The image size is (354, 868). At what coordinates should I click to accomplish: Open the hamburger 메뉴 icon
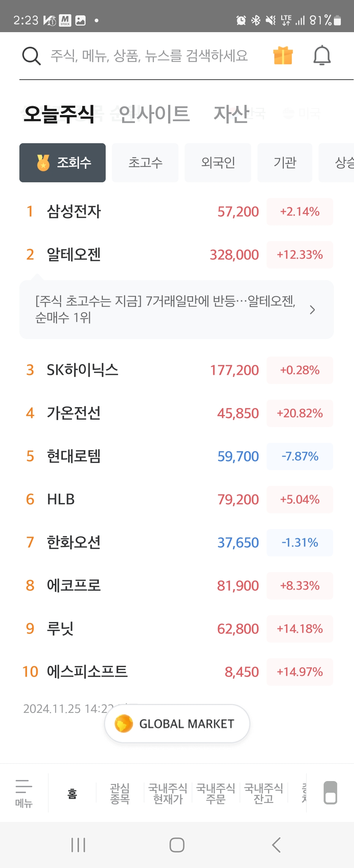click(24, 792)
